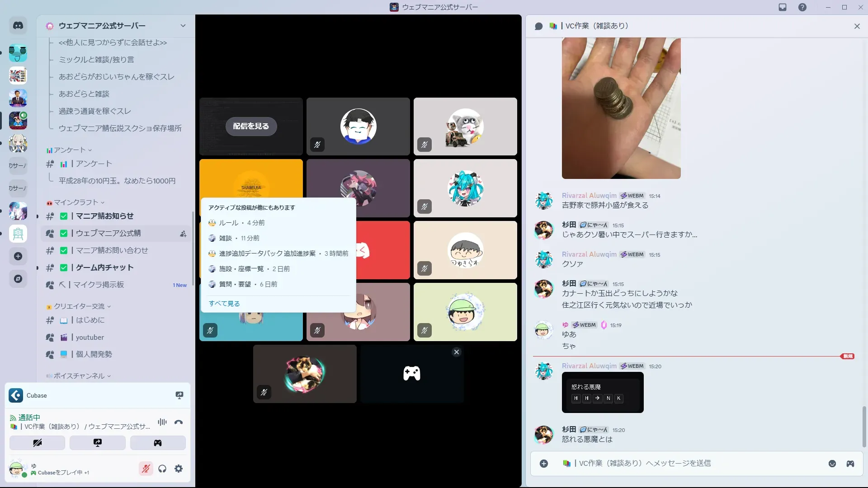Click the add a server plus icon
The width and height of the screenshot is (868, 488).
(x=18, y=256)
